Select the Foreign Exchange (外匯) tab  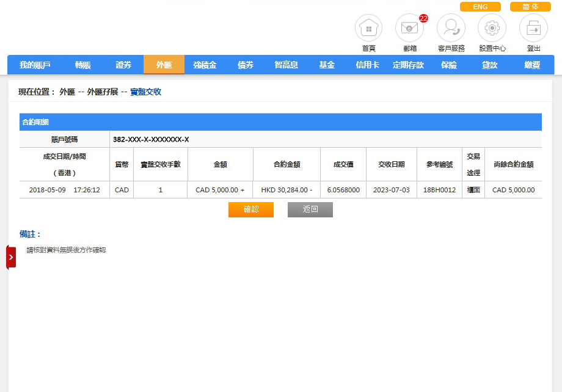[x=164, y=65]
